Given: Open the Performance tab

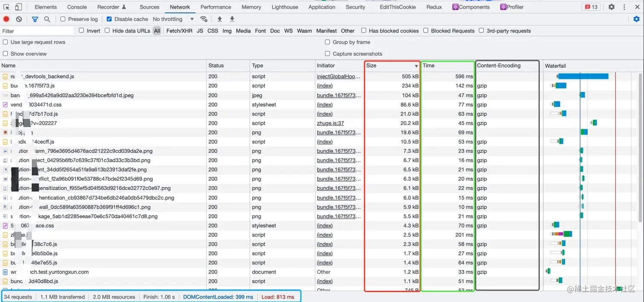Looking at the screenshot, I should [216, 7].
